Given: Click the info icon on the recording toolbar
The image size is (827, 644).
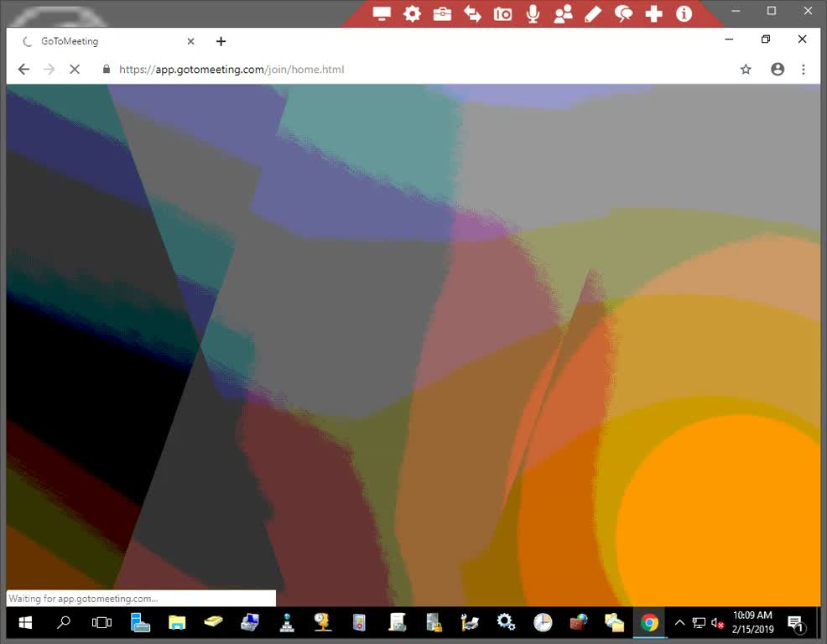Looking at the screenshot, I should tap(684, 13).
